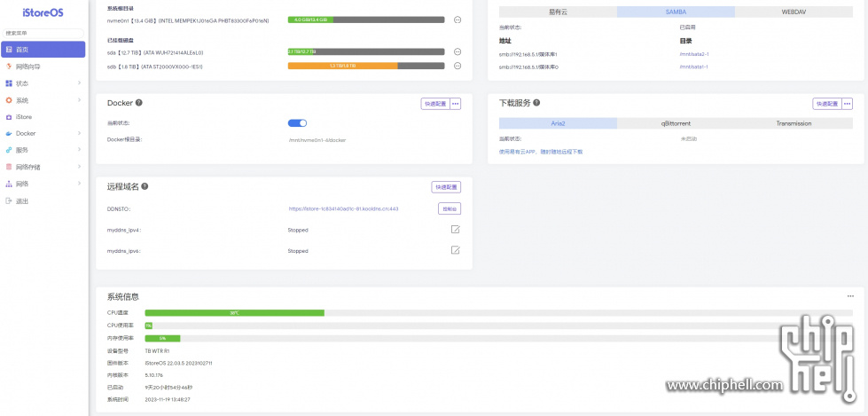Open Docker card more options menu
This screenshot has width=868, height=416.
455,104
